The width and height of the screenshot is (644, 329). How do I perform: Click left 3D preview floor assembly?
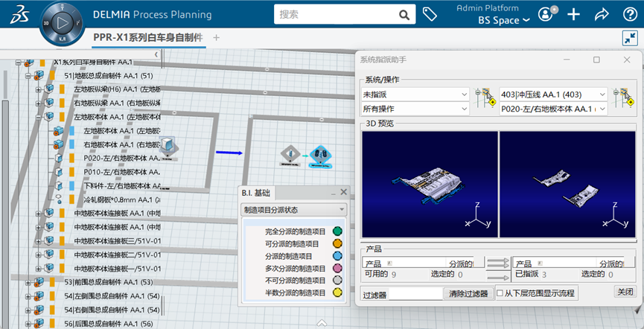pyautogui.click(x=430, y=185)
